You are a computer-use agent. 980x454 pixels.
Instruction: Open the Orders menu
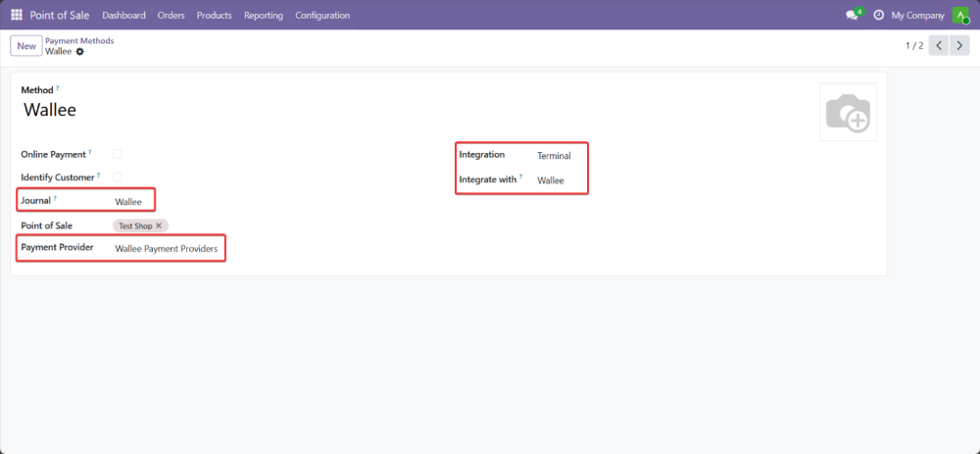click(x=171, y=16)
